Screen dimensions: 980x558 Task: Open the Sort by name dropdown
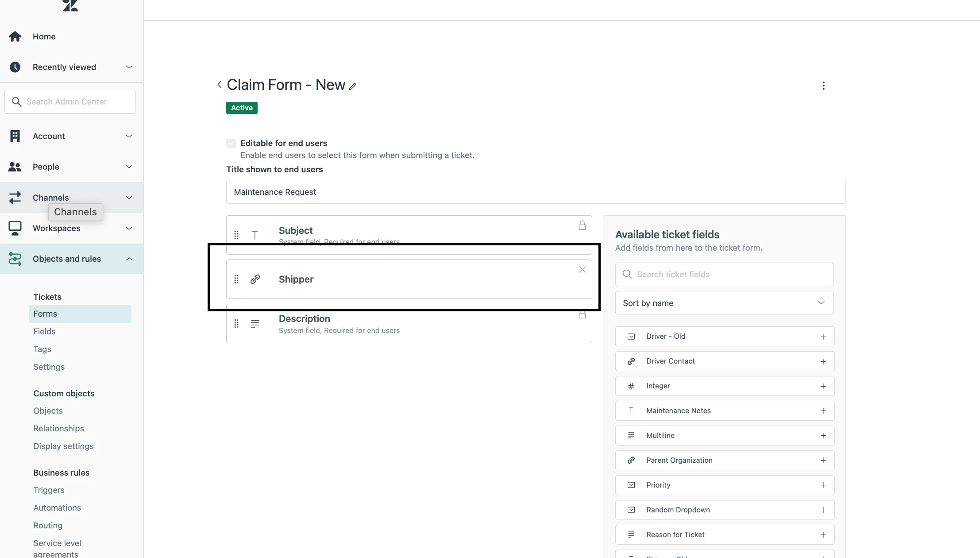[x=724, y=303]
